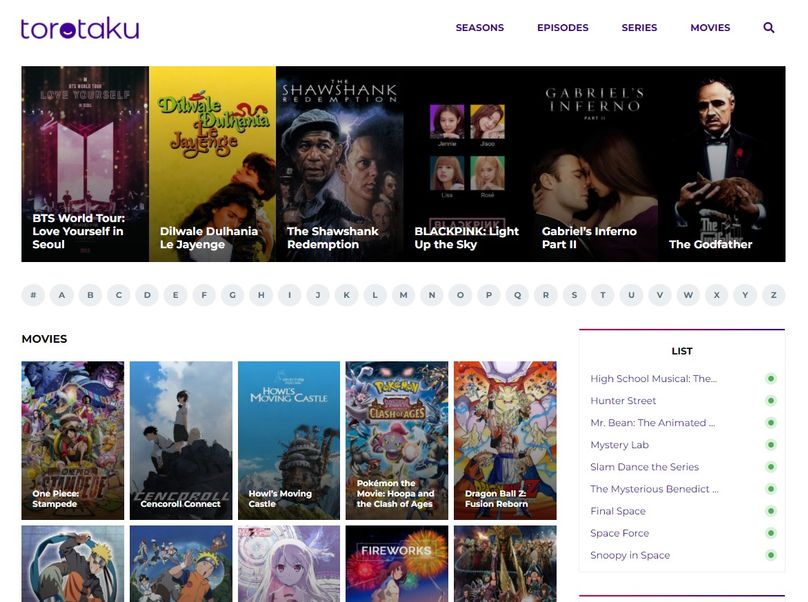This screenshot has height=602, width=808.
Task: Open Dragon Ball Z: Fusion Reborn poster
Action: coord(505,440)
